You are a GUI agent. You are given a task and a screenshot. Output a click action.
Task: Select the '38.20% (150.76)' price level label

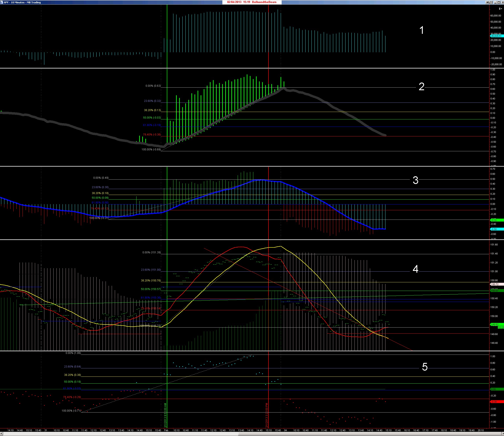(x=151, y=281)
